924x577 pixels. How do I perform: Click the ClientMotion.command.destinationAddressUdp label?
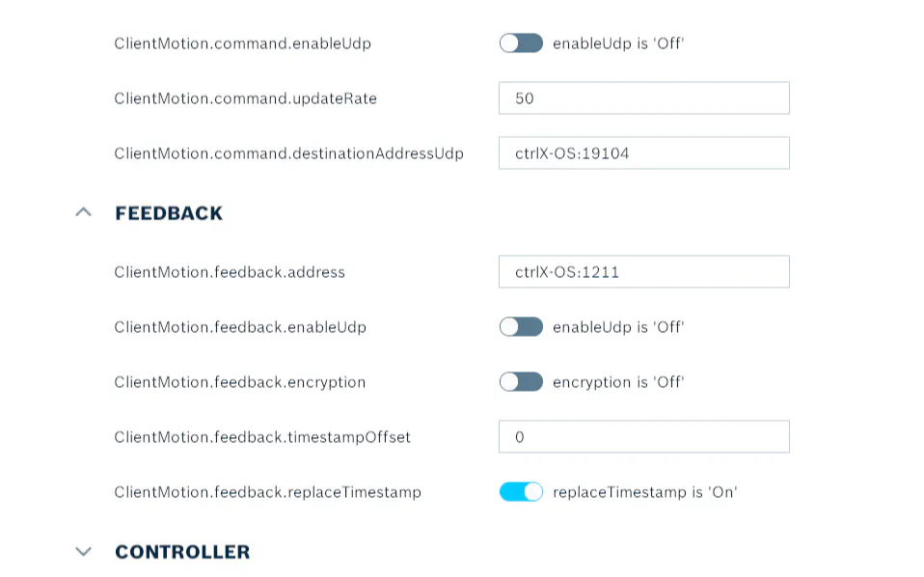(288, 153)
